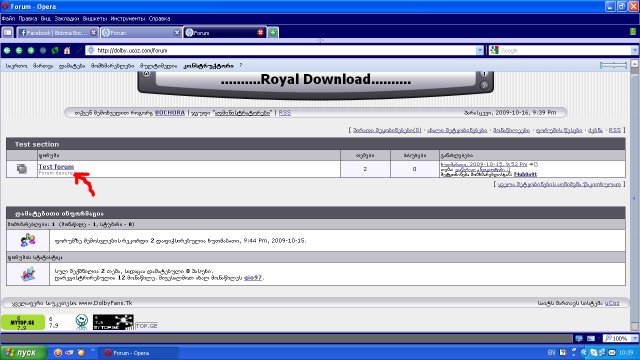Open last post date link 2009-10-15 9:52 Pm
Viewport: 640px width, 360px height.
(x=484, y=164)
